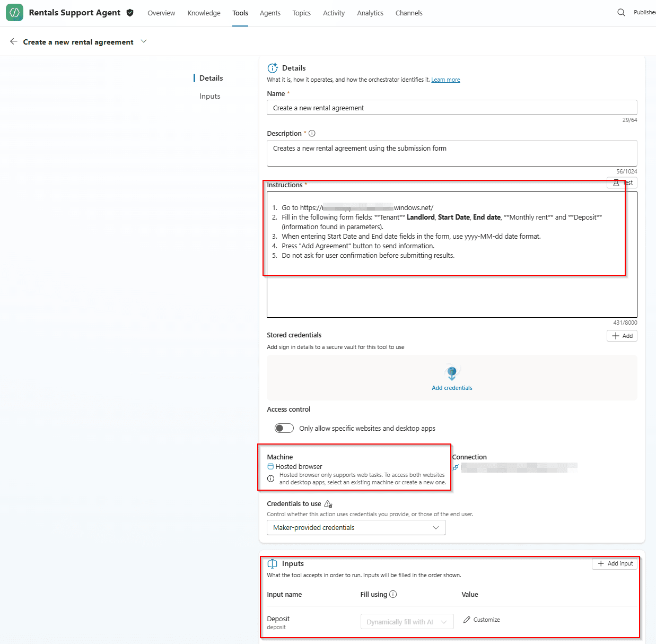Click the Add input button

[x=615, y=563]
